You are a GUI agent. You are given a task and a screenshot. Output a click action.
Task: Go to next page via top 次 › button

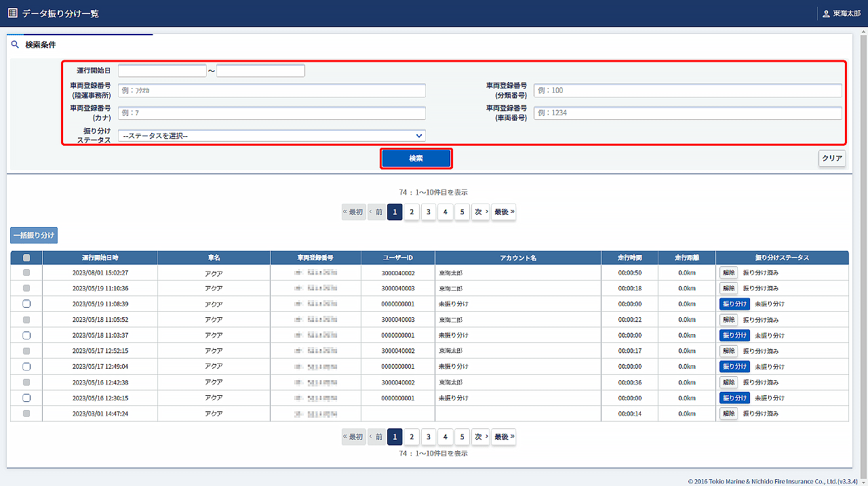coord(481,212)
